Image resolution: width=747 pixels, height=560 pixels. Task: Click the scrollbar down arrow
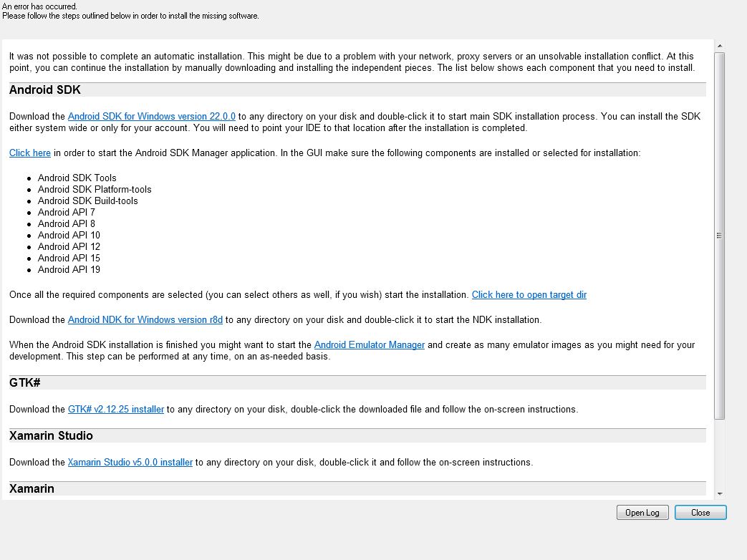coord(720,494)
